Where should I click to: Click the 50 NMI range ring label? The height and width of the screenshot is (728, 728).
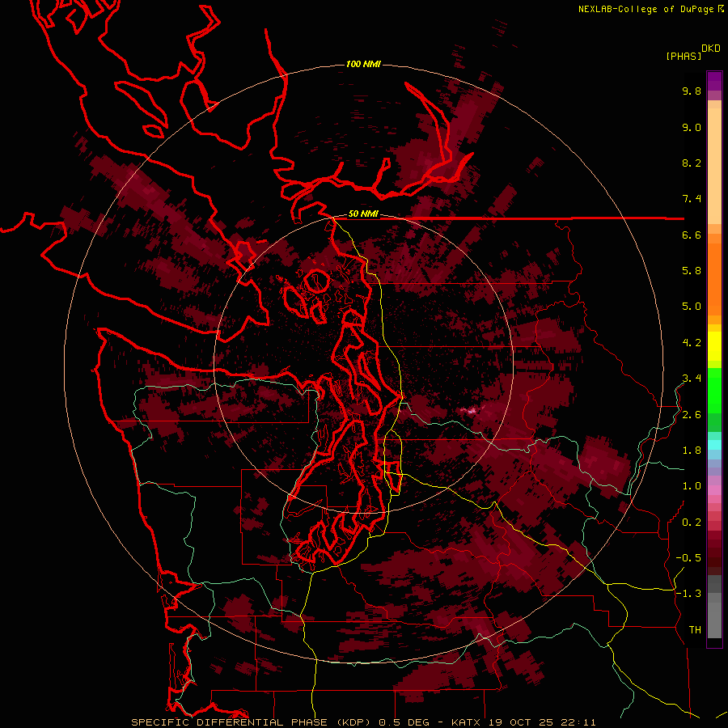[x=363, y=214]
